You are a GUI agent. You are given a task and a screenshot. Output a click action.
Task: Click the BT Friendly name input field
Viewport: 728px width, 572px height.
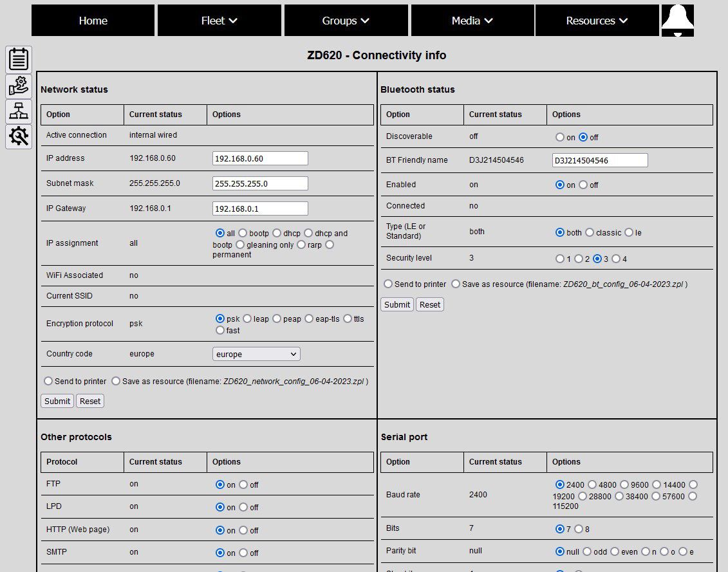[x=600, y=160]
